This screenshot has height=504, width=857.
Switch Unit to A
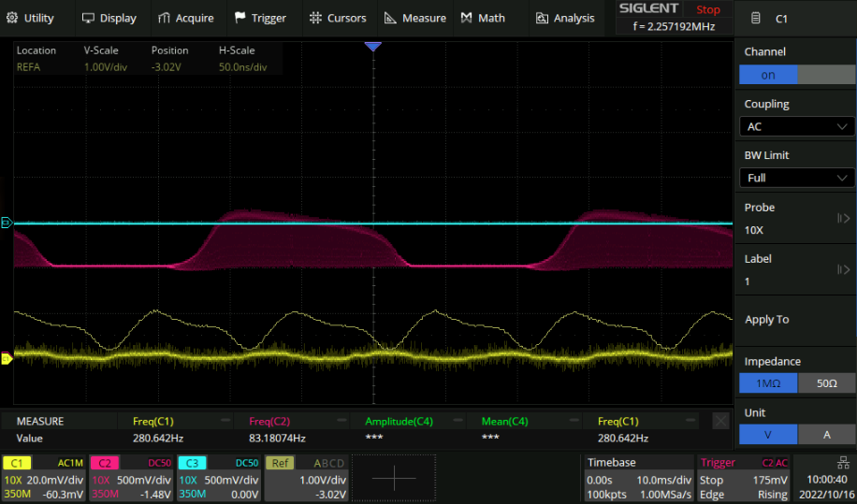pyautogui.click(x=826, y=434)
